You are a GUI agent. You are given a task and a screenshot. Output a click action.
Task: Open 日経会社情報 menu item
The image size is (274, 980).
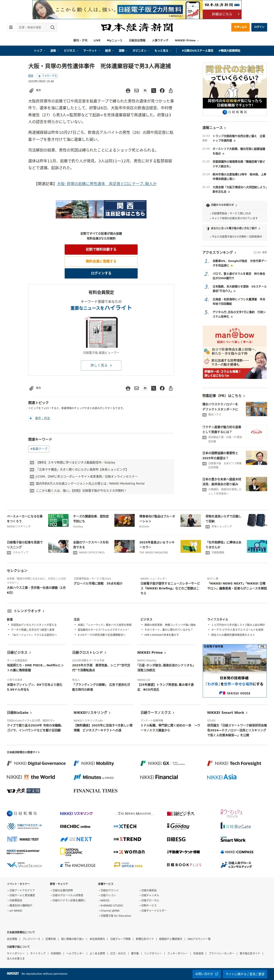(137, 40)
